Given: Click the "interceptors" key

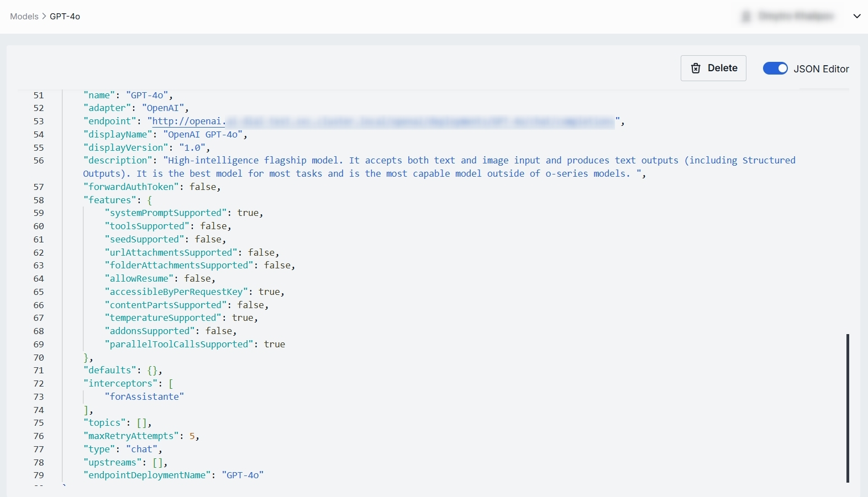Looking at the screenshot, I should pos(120,384).
